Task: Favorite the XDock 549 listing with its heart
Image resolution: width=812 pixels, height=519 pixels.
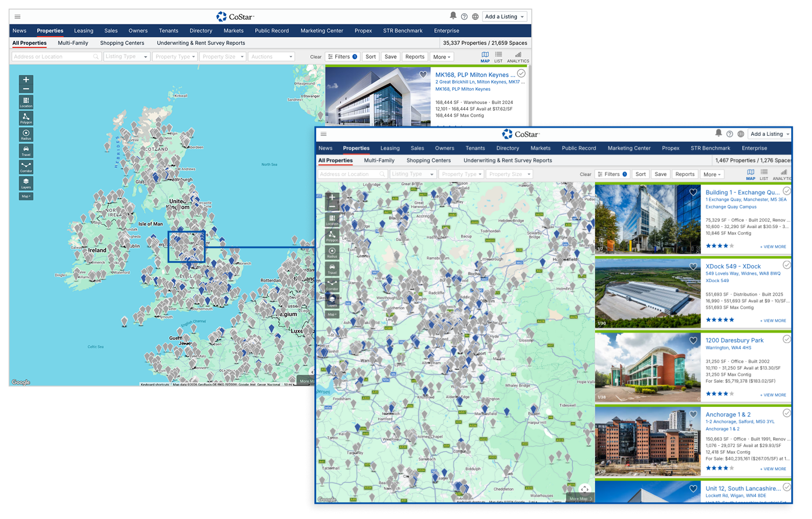Action: click(693, 266)
